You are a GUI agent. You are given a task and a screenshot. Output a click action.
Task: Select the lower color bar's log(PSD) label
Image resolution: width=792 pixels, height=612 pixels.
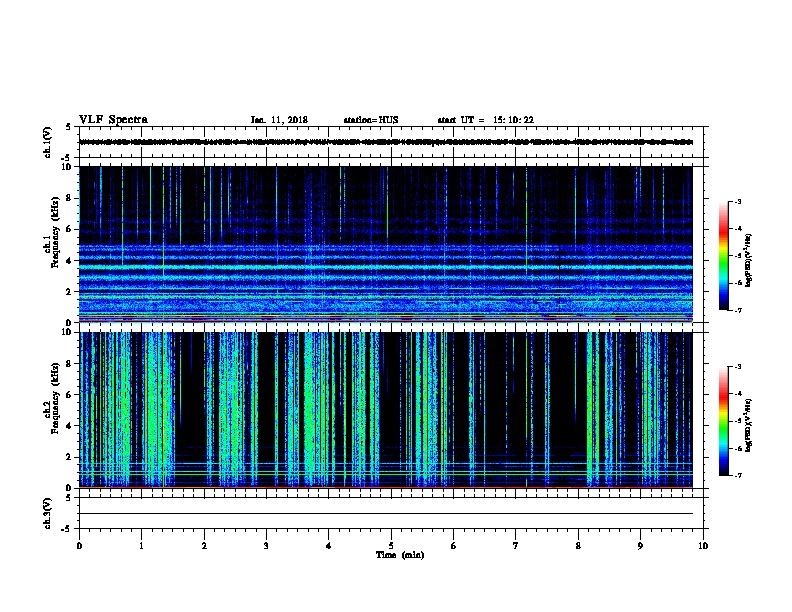pos(748,425)
